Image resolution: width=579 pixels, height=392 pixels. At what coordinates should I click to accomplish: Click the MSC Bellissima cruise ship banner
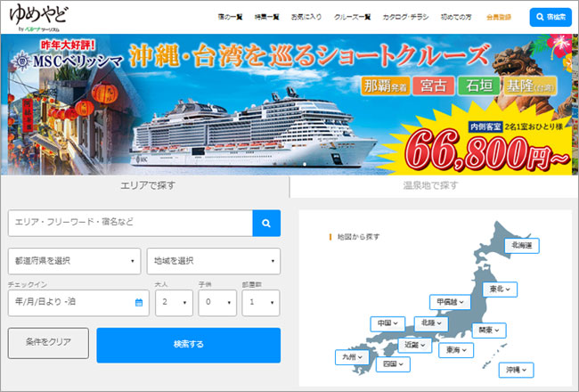point(289,104)
